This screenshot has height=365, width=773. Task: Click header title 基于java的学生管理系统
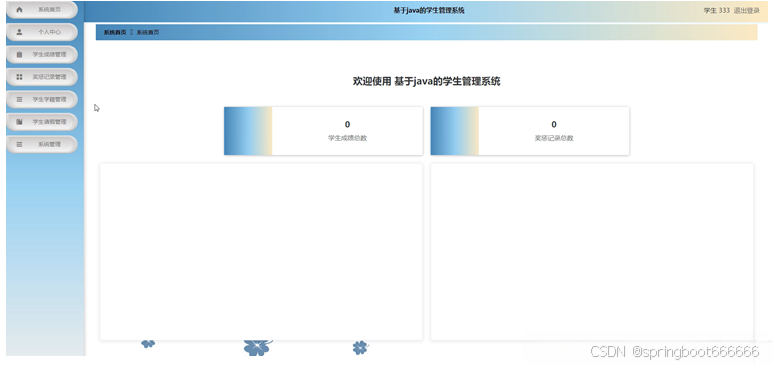coord(429,10)
